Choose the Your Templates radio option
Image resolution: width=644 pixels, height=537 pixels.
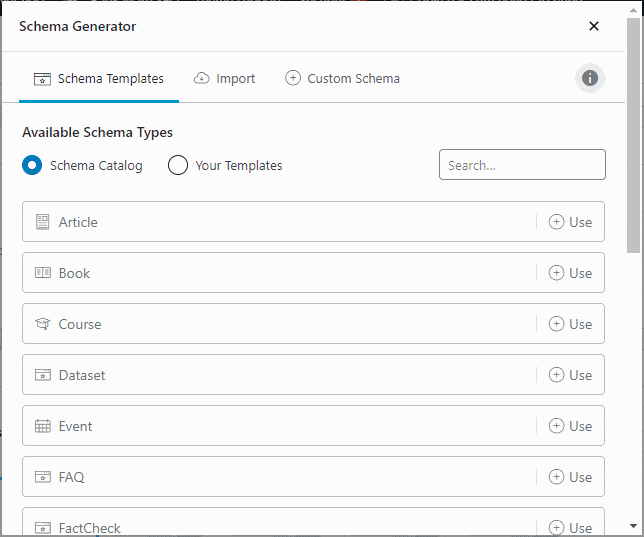[178, 165]
